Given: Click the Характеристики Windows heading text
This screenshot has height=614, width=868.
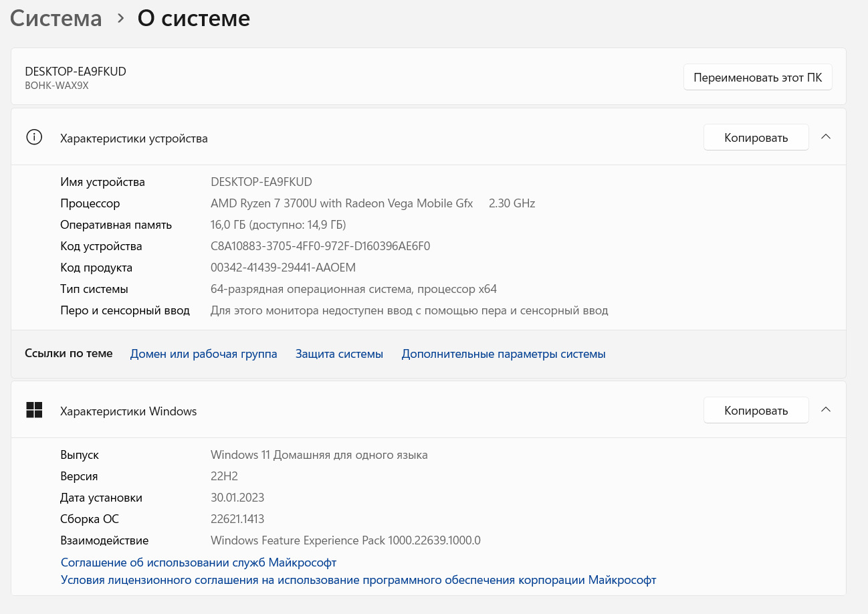Looking at the screenshot, I should point(128,411).
